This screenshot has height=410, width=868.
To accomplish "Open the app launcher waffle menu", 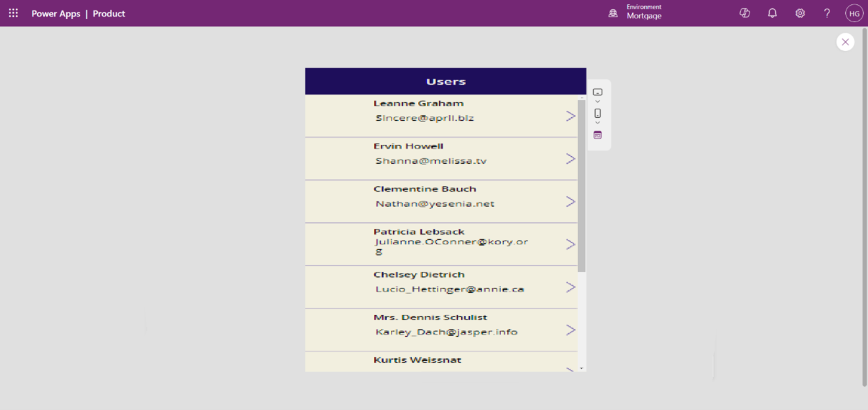I will pos(13,13).
